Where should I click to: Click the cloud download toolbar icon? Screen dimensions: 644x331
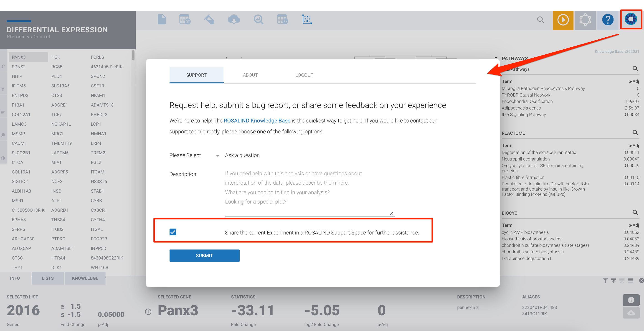pos(234,19)
